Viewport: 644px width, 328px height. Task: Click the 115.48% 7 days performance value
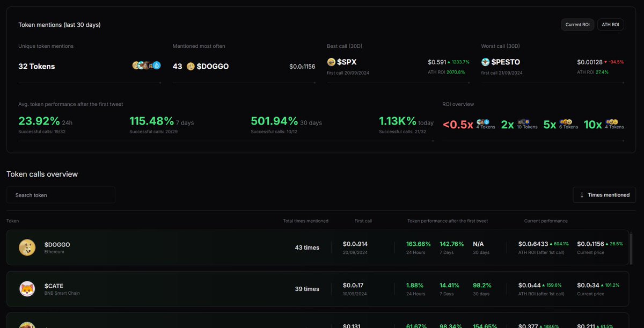pyautogui.click(x=152, y=121)
